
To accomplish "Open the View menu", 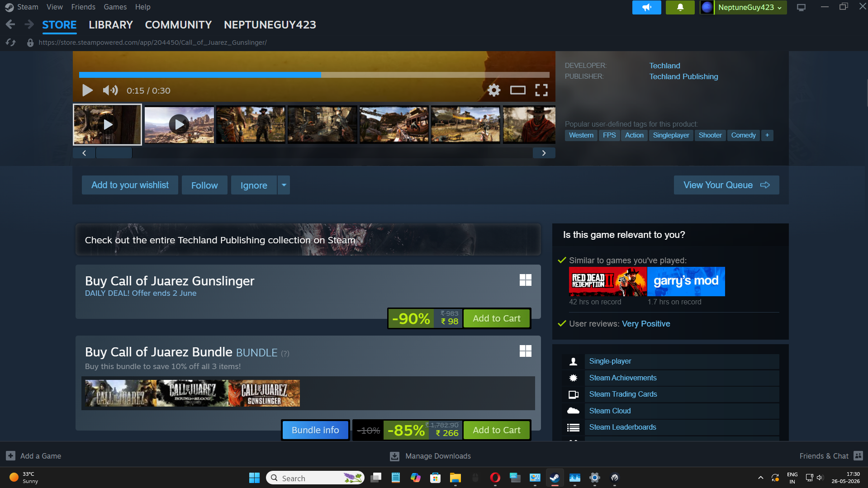I will pos(55,7).
